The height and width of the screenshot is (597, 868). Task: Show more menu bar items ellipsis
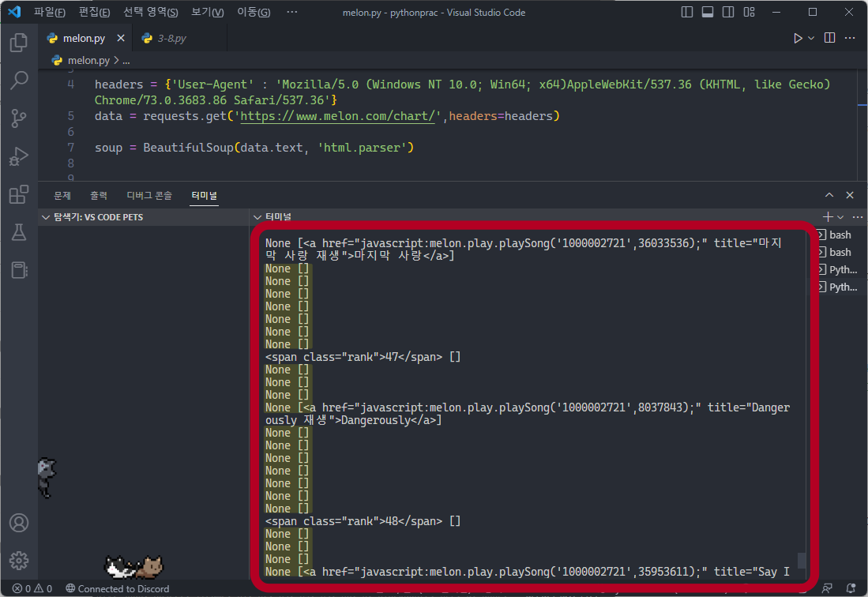[x=291, y=12]
